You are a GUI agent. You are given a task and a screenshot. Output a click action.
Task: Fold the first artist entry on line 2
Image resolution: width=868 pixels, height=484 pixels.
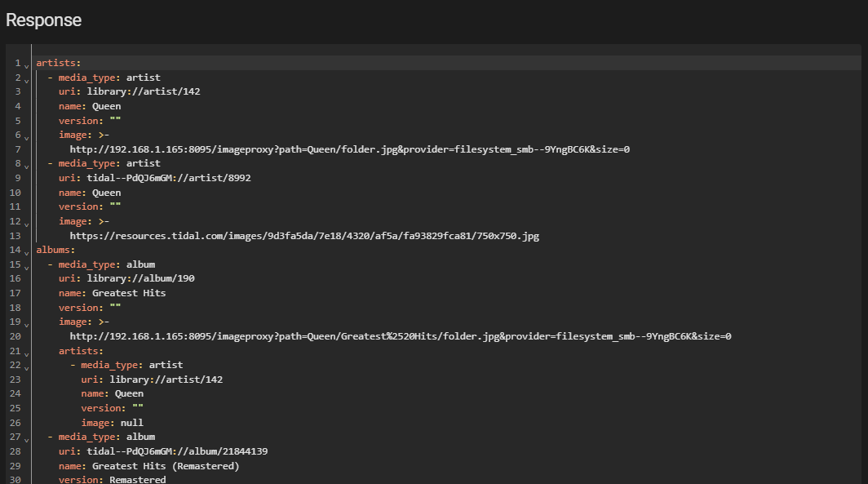pos(26,79)
